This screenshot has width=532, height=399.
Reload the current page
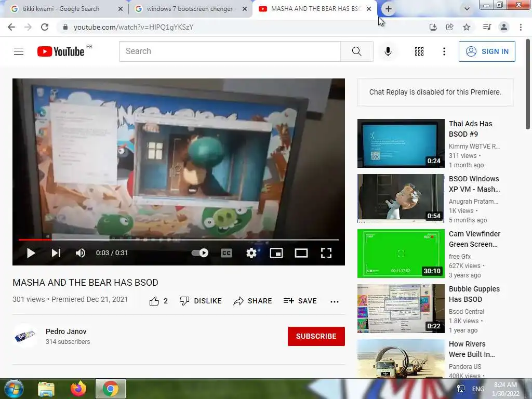45,27
